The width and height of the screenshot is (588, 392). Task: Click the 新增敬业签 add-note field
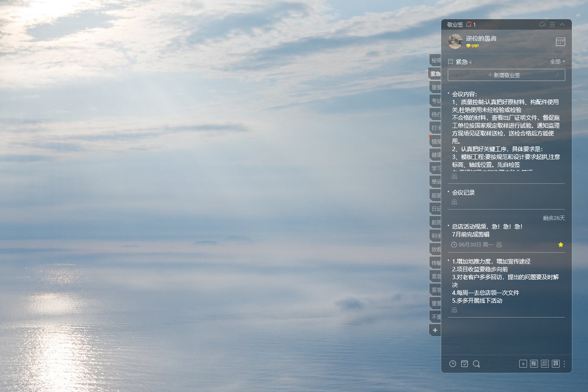(x=506, y=75)
